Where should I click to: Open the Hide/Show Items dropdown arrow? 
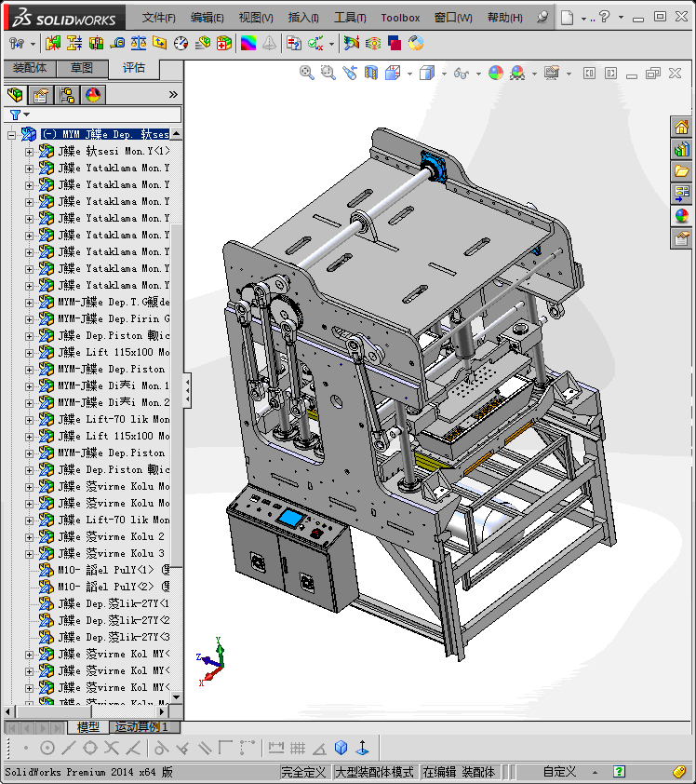tap(477, 73)
